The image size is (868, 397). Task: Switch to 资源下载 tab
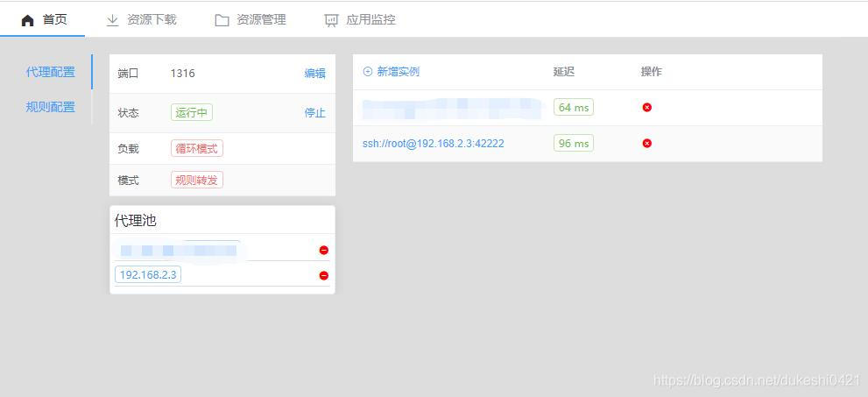tap(141, 20)
